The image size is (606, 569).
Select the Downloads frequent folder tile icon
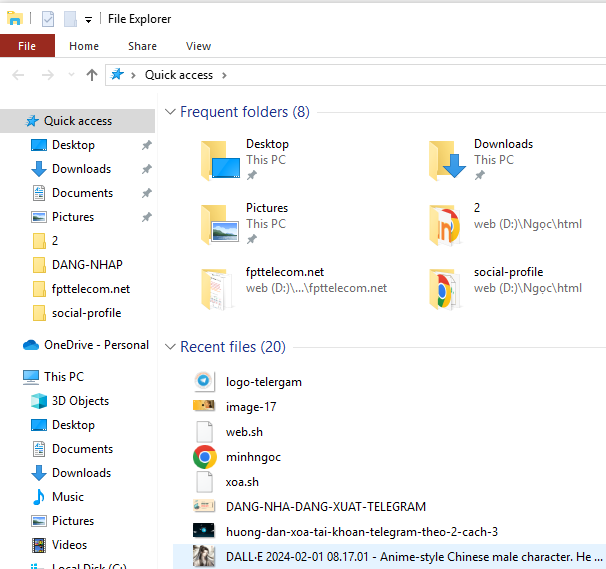[448, 160]
